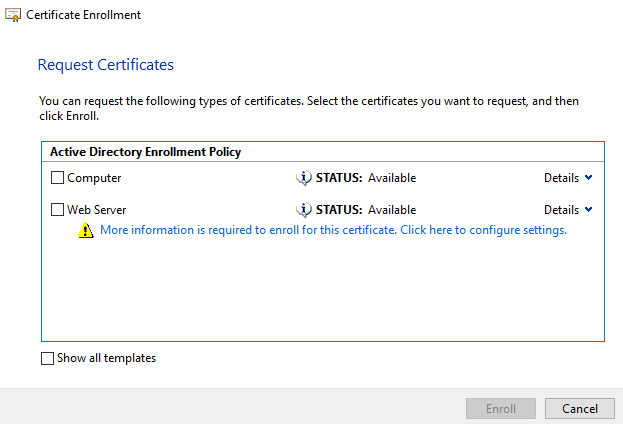Click the chevron arrow beside Web Server Details

(588, 210)
